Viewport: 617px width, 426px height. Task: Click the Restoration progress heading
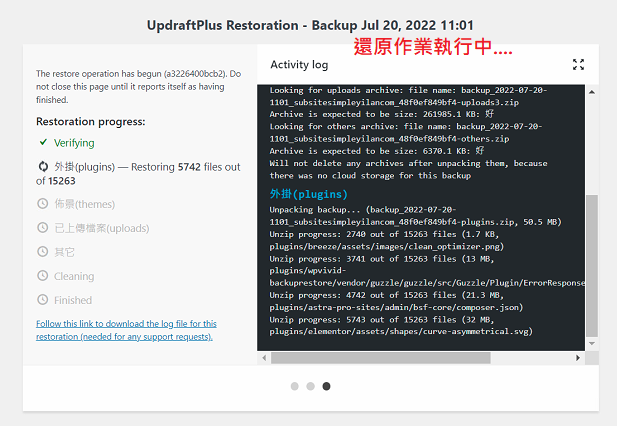pos(90,122)
